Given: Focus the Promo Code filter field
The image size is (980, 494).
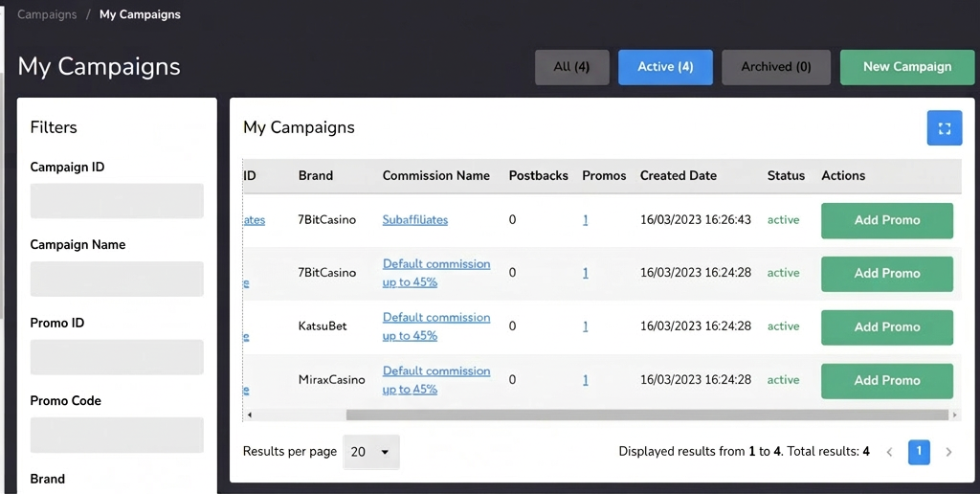Looking at the screenshot, I should [x=117, y=435].
